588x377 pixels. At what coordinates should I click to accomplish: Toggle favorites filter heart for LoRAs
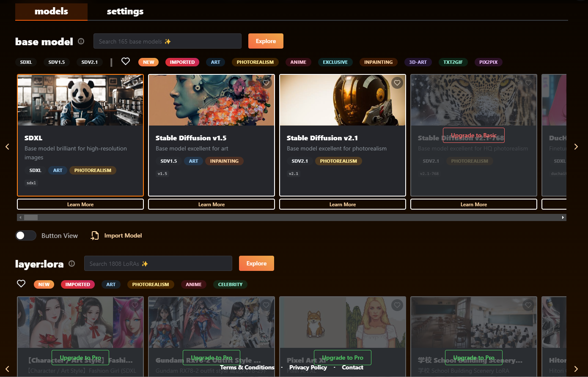click(x=21, y=284)
